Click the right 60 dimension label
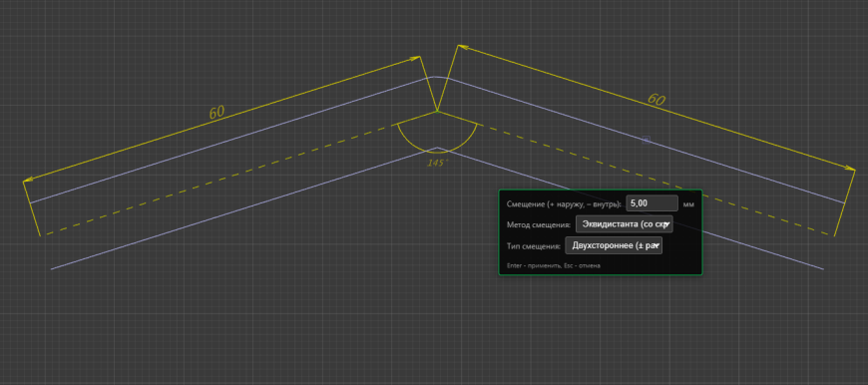868x385 pixels. pos(655,100)
